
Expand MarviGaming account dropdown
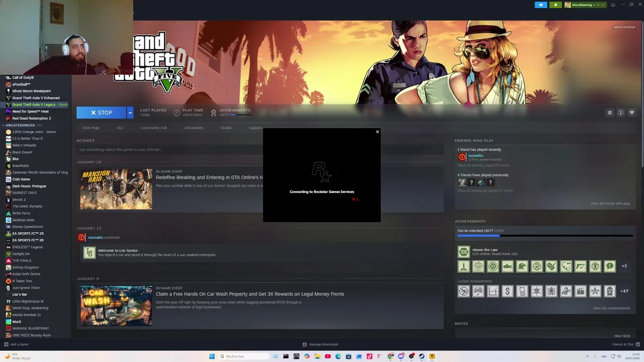tap(585, 5)
